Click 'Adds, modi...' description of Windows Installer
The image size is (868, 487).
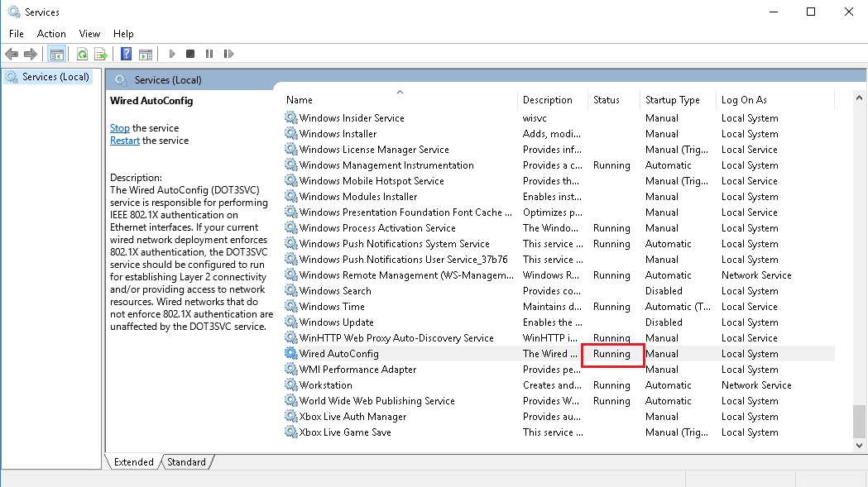pos(551,133)
